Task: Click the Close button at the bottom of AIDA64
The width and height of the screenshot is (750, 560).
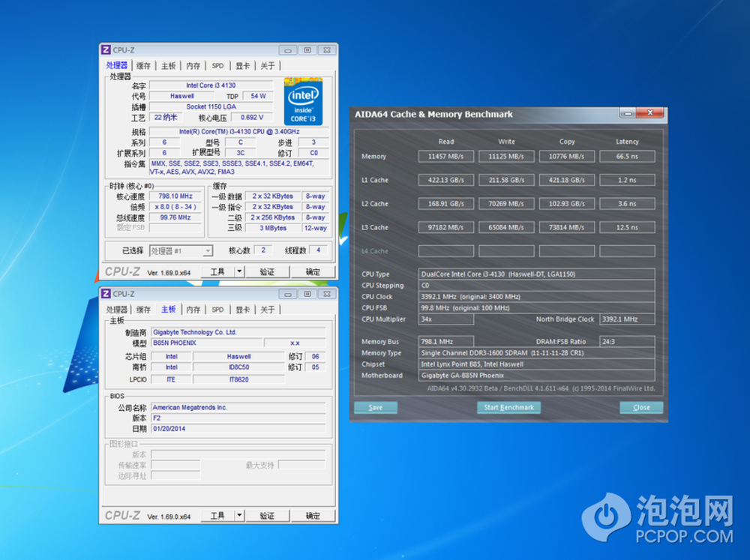Action: point(641,408)
